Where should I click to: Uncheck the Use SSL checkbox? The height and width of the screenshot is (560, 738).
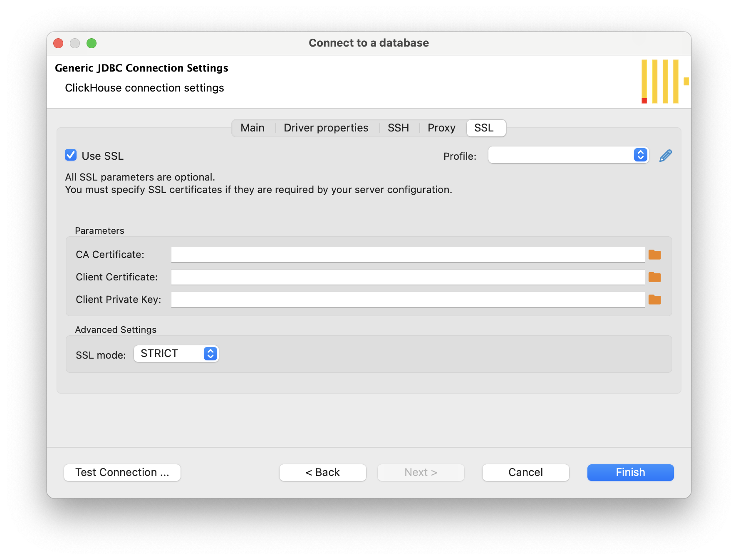[71, 155]
